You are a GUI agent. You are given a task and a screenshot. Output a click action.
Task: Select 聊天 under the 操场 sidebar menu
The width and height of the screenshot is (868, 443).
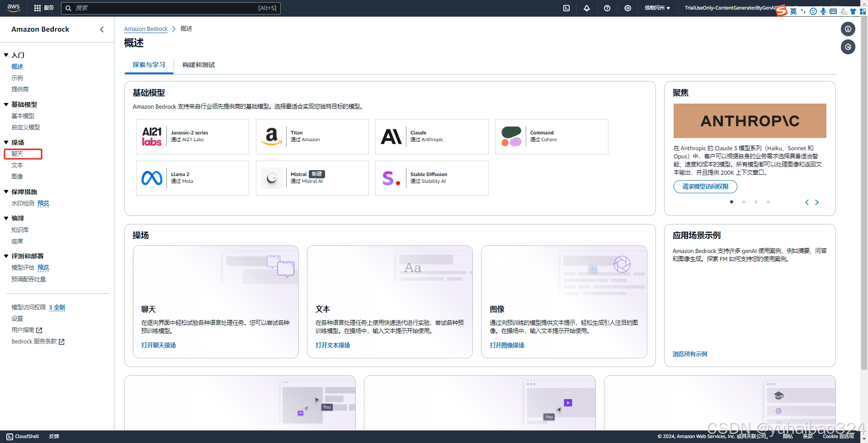(x=18, y=154)
